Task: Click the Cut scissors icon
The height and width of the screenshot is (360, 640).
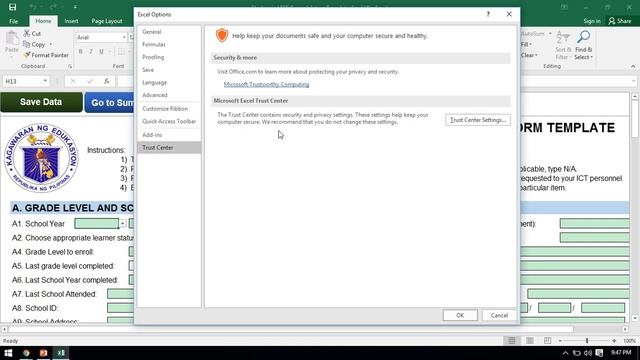Action: coord(27,33)
